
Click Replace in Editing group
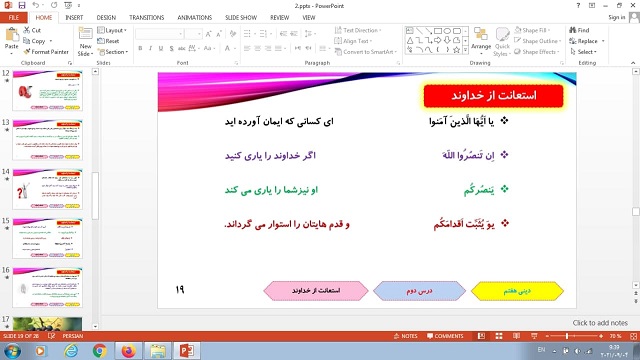(x=587, y=41)
